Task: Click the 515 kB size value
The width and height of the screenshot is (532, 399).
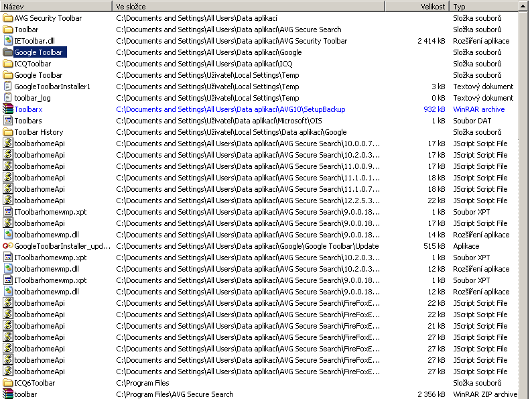Action: 434,246
